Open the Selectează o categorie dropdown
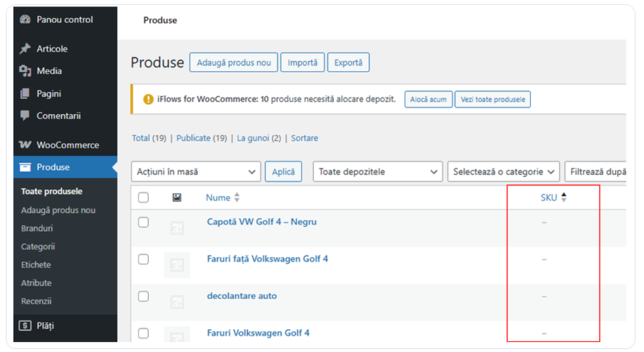This screenshot has height=352, width=644. pos(504,172)
